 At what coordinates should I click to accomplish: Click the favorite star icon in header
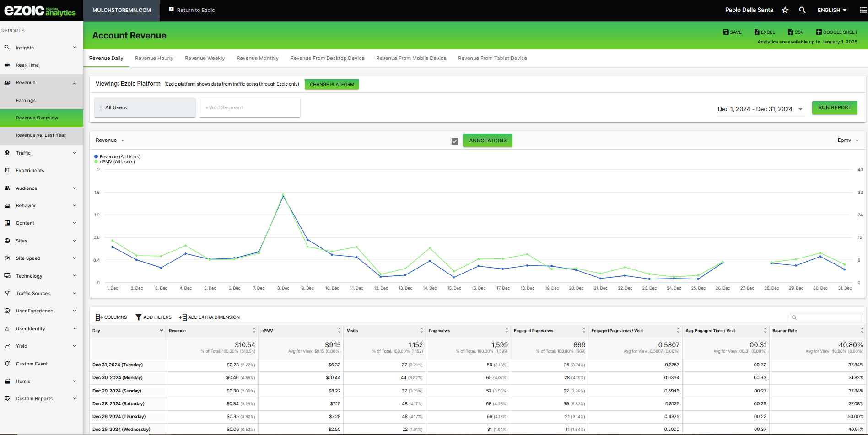click(x=785, y=10)
